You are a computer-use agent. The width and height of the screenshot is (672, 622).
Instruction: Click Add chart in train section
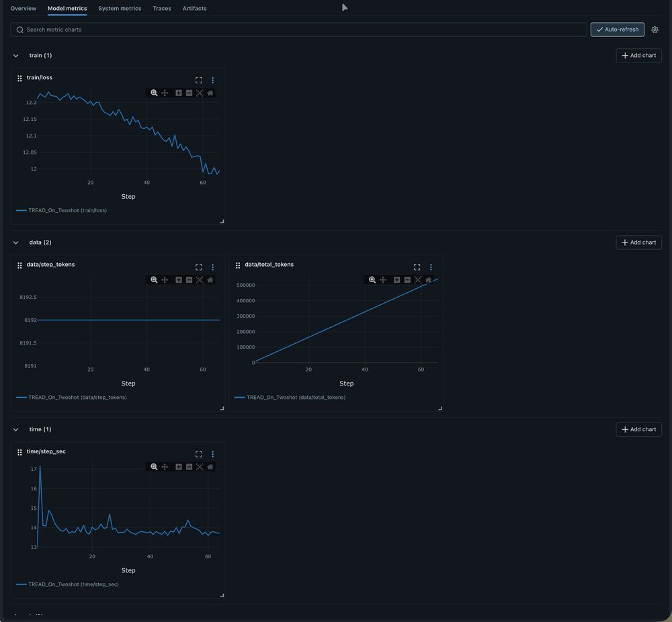[x=638, y=56]
